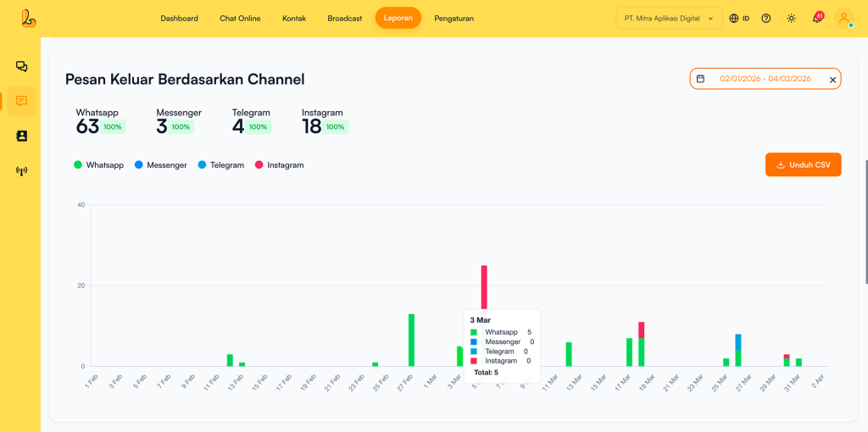Open the help question mark icon

(x=766, y=18)
